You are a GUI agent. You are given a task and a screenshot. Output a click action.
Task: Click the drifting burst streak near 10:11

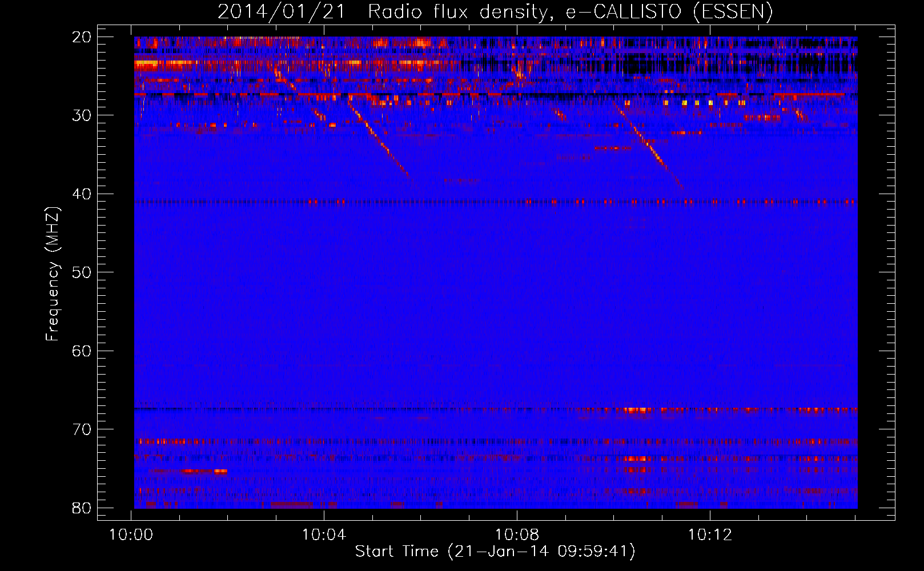pyautogui.click(x=649, y=146)
